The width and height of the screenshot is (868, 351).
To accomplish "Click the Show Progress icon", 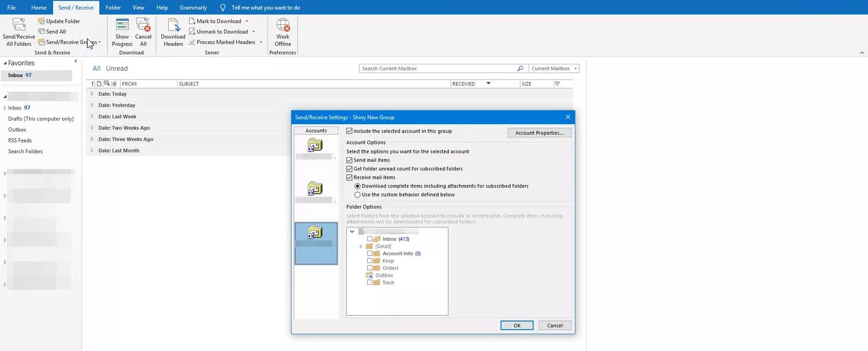I will tap(122, 26).
